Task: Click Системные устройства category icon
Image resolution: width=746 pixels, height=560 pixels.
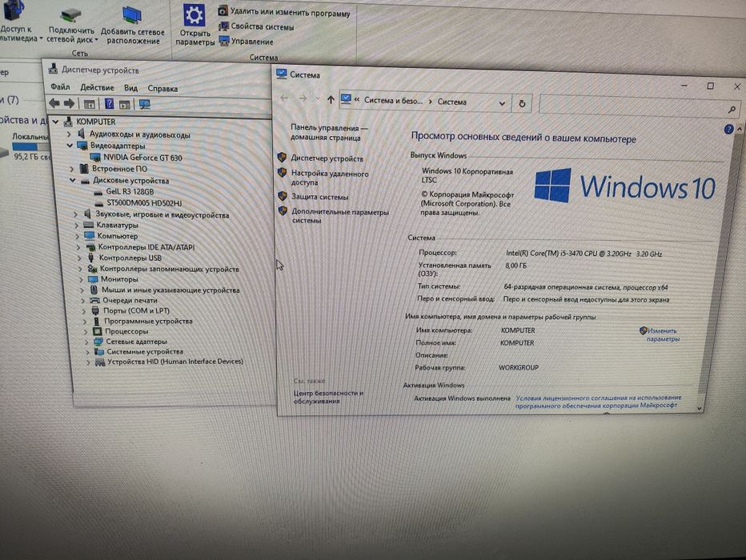Action: [99, 352]
